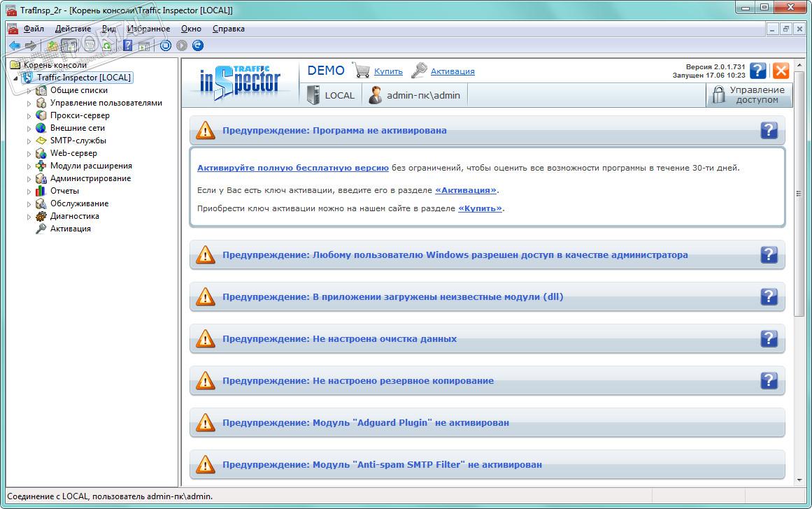Click the orange X close icon in header
The width and height of the screenshot is (812, 509).
click(x=781, y=71)
